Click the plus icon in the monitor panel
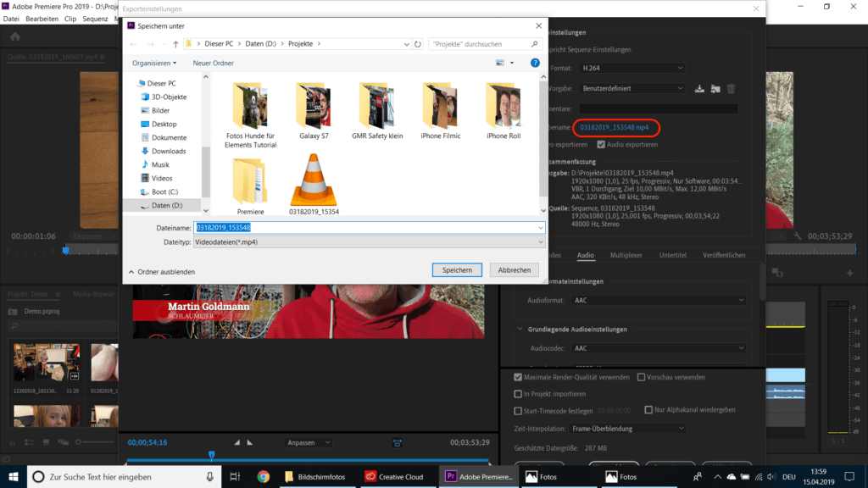This screenshot has height=488, width=868. coord(850,273)
